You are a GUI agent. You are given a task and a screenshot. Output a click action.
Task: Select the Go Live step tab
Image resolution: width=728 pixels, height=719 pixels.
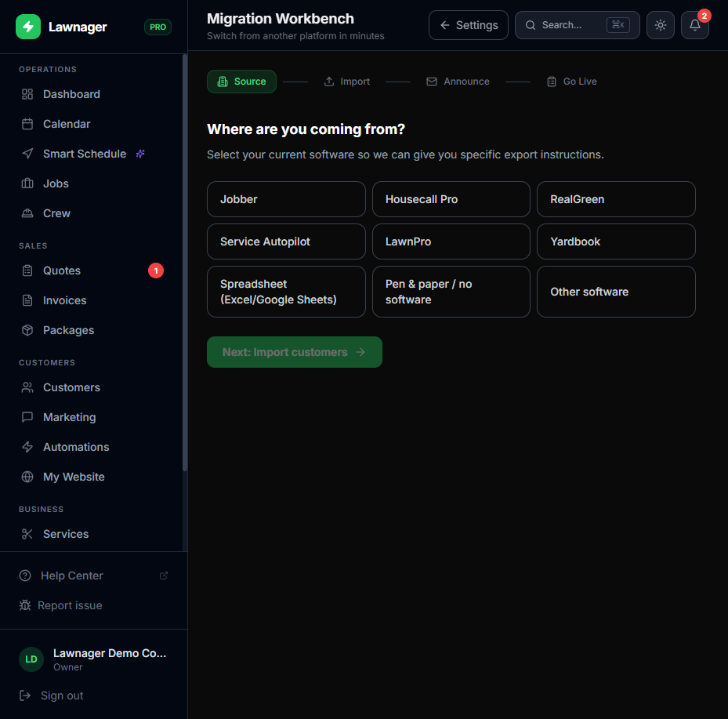pos(572,82)
